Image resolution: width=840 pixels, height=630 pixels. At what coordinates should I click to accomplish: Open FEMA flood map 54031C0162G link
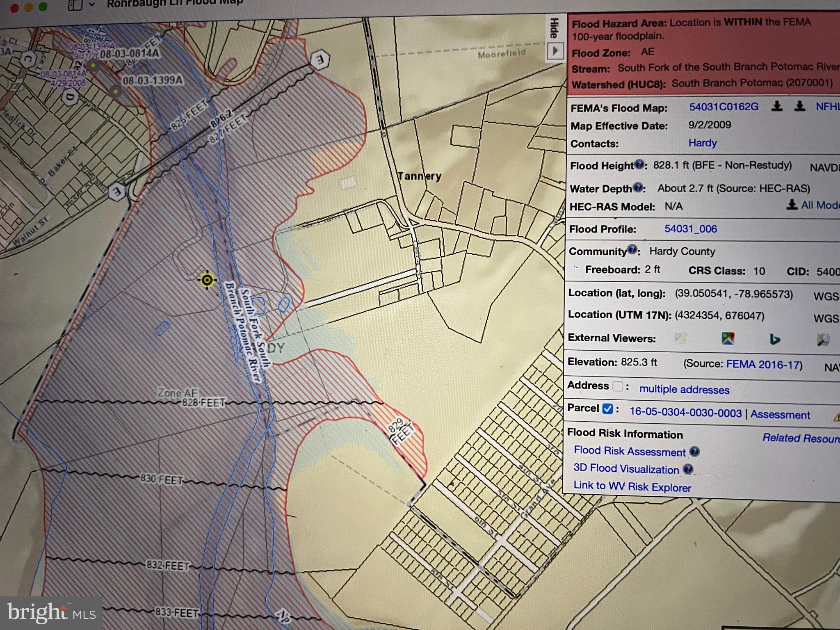[x=724, y=107]
